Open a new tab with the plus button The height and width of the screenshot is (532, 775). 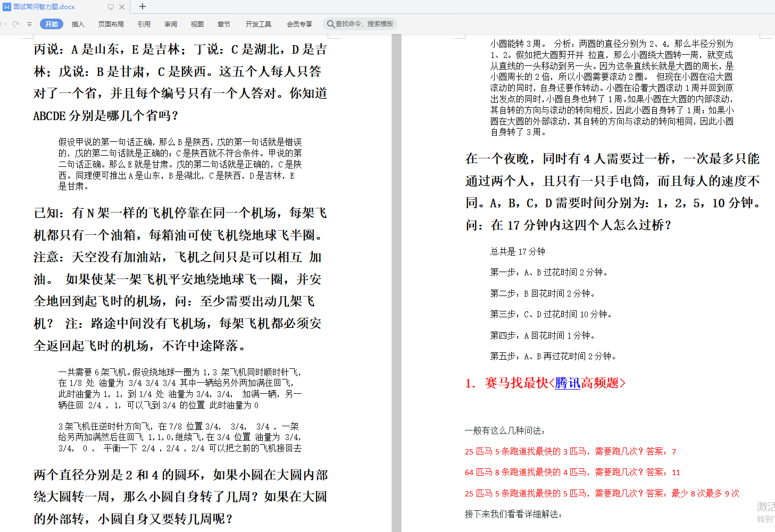(143, 6)
